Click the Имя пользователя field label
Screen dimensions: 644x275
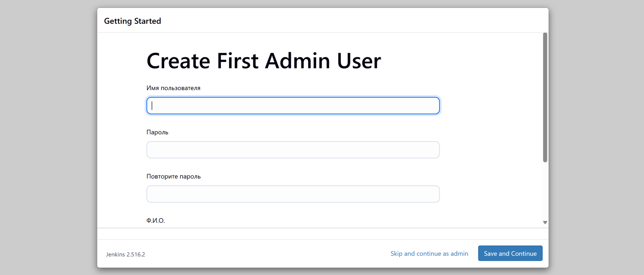click(x=174, y=88)
